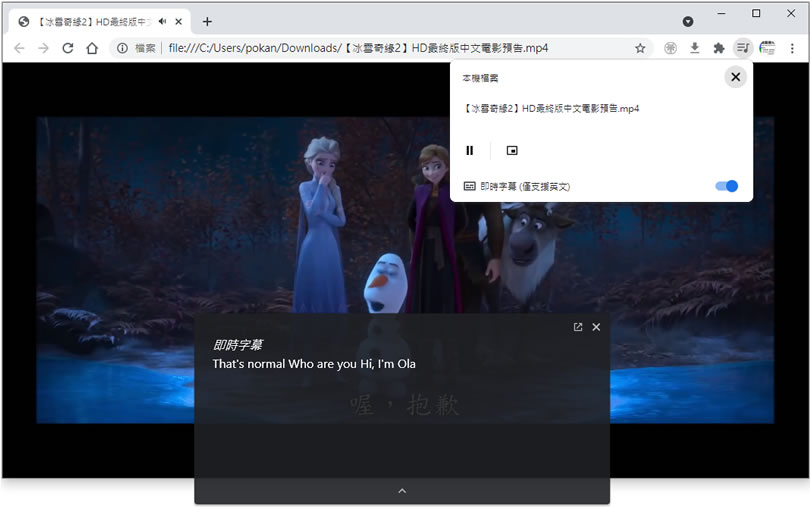Click the colored extension icon beside Chrome menu
The height and width of the screenshot is (508, 810).
pyautogui.click(x=767, y=48)
